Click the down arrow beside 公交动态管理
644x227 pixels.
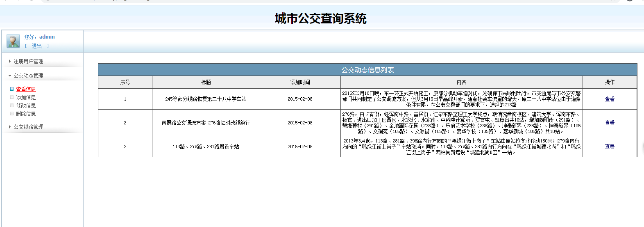(10, 76)
